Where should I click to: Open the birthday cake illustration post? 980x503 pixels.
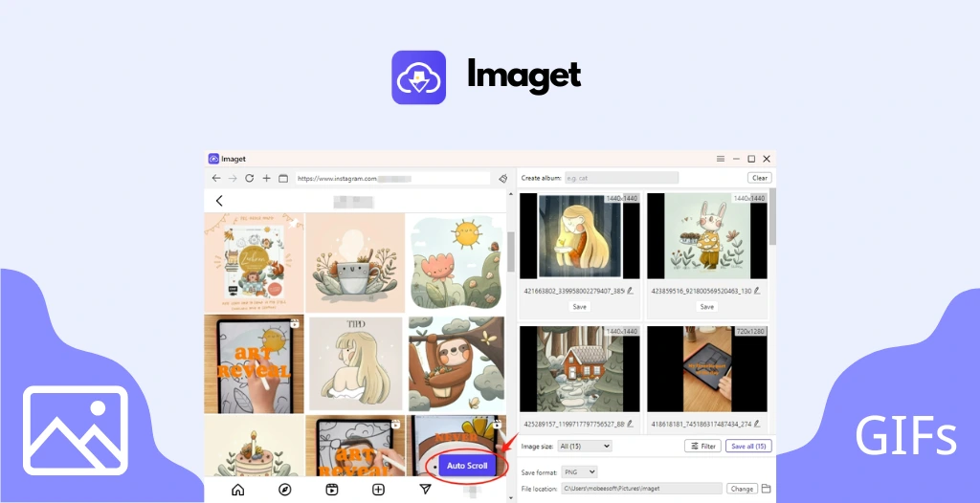[x=254, y=447]
